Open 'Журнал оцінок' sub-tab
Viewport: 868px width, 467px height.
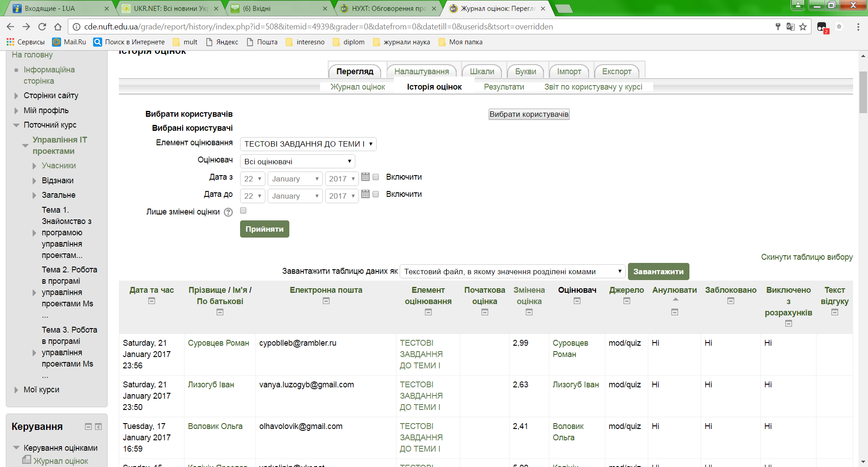pyautogui.click(x=358, y=87)
